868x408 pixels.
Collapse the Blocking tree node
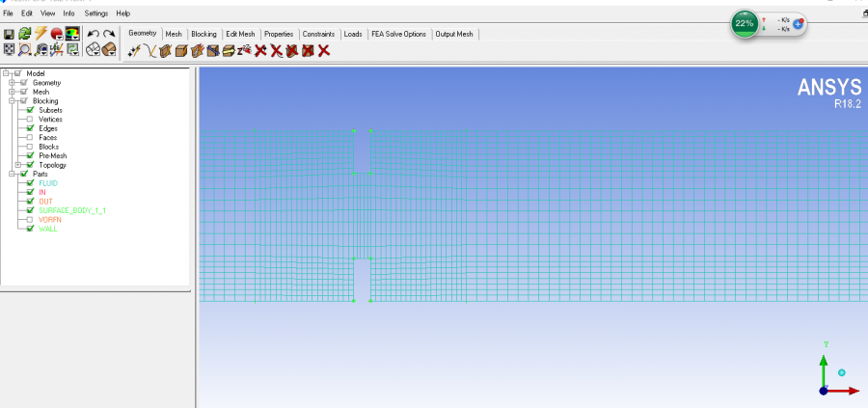(12, 100)
